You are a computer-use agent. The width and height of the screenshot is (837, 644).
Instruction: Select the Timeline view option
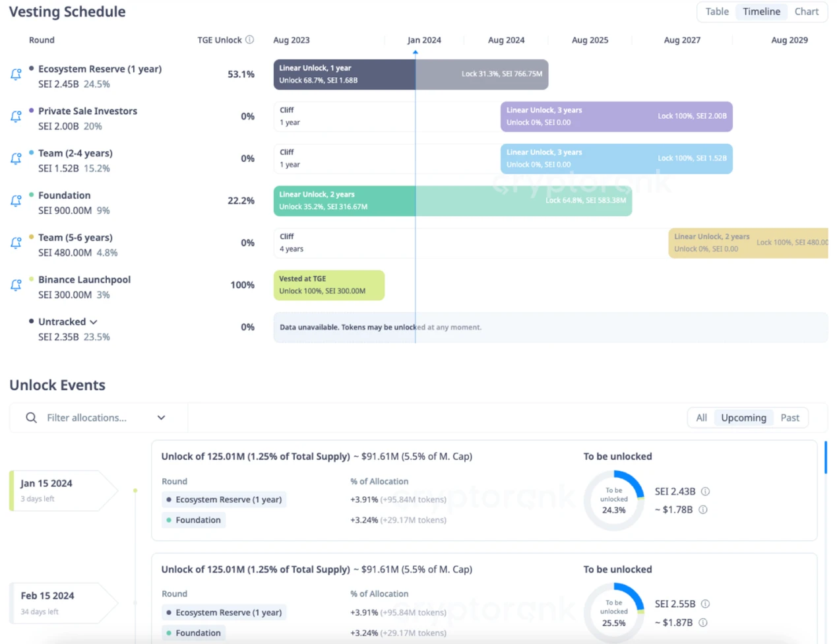click(761, 12)
